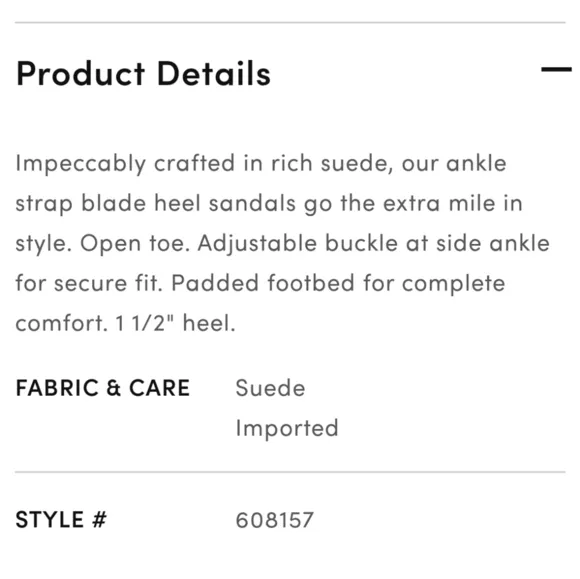Click the minus collapse icon
The image size is (580, 579).
point(556,69)
